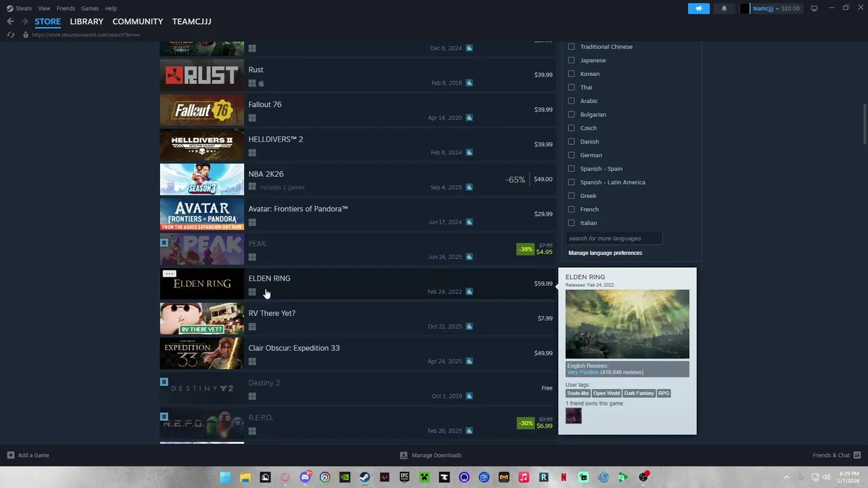
Task: Enable the Arabic language filter
Action: [571, 101]
